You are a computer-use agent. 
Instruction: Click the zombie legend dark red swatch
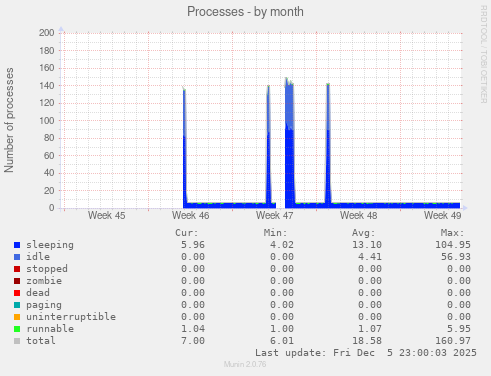tap(17, 281)
